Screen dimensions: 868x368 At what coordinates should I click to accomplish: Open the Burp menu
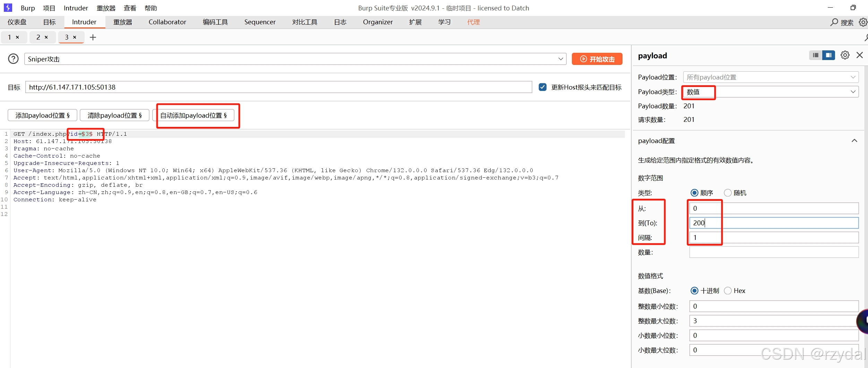[28, 8]
